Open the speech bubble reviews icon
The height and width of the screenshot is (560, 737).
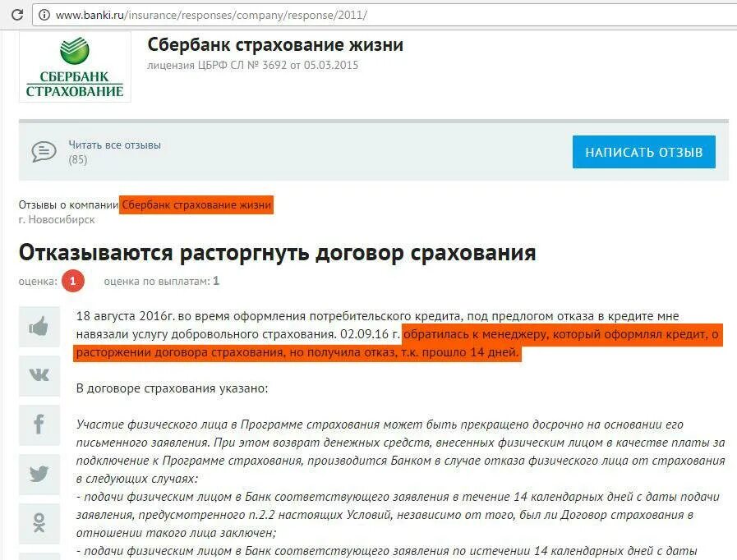click(44, 152)
